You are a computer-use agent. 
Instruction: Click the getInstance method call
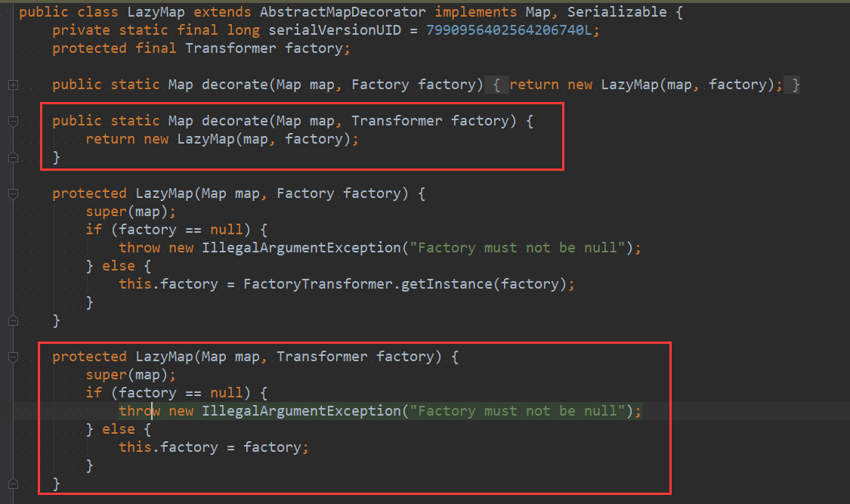tap(447, 284)
